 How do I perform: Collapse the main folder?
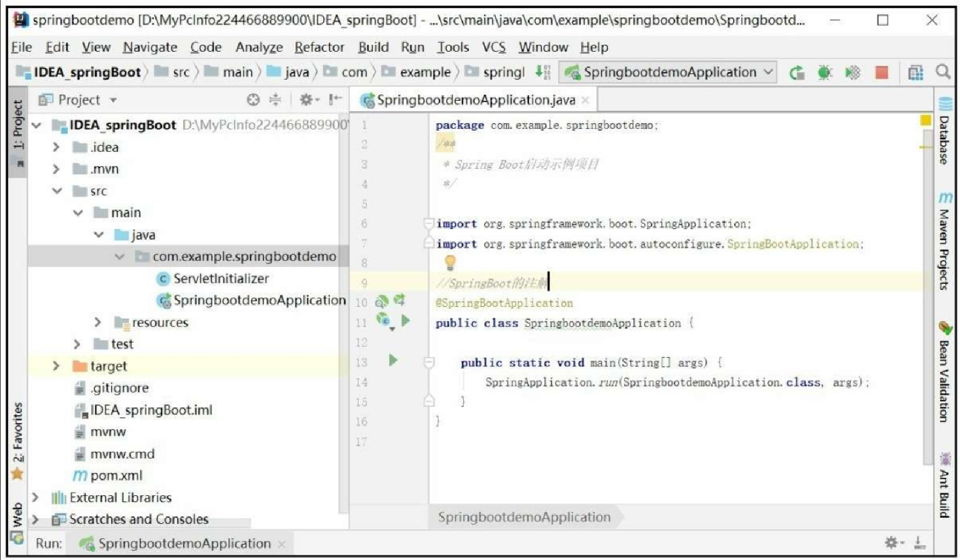[78, 213]
